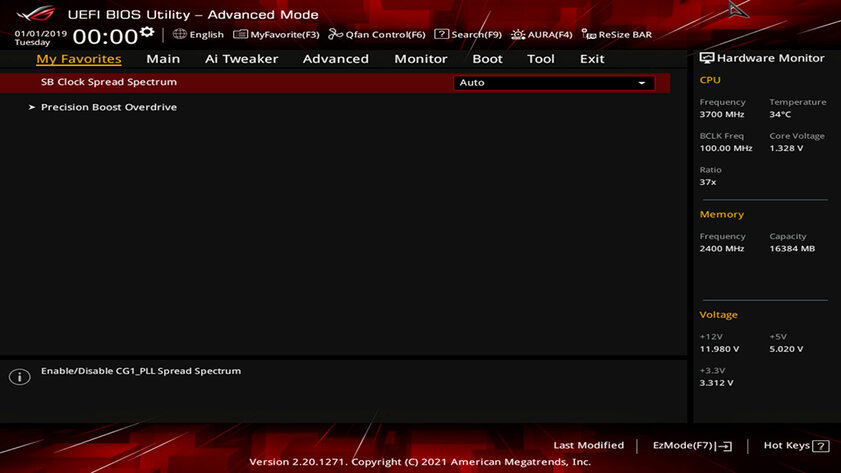Image resolution: width=841 pixels, height=473 pixels.
Task: Click the +12V reading 11.980 V
Action: point(719,349)
